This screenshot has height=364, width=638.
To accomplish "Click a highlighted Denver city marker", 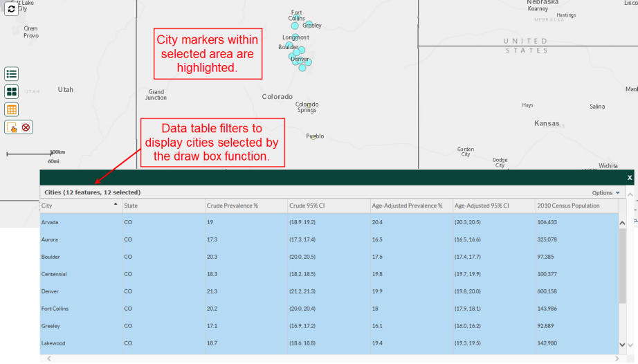I will pyautogui.click(x=300, y=60).
